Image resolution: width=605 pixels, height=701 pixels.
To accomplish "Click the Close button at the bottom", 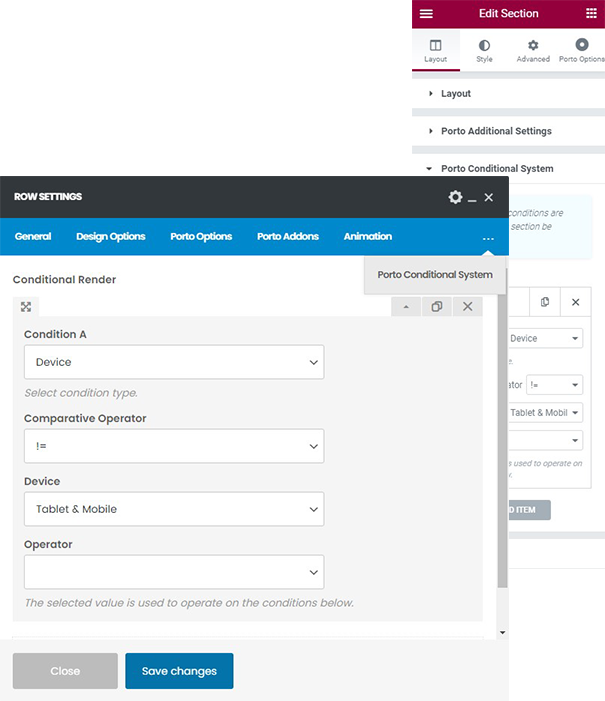I will 65,671.
